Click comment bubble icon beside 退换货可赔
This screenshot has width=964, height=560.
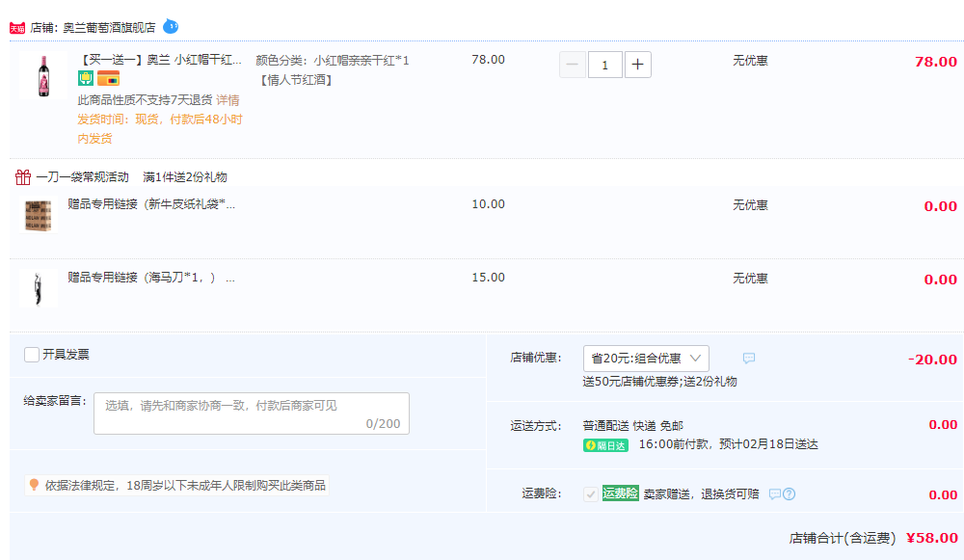pos(775,494)
